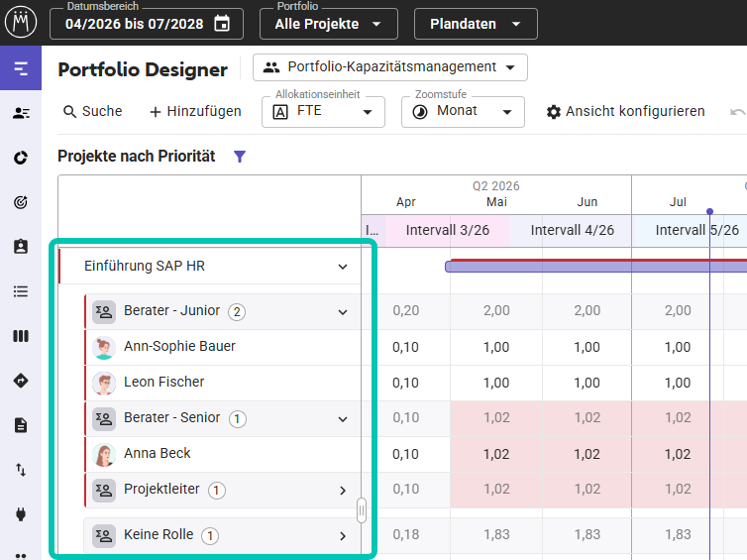Open the Portfolio Designer sidebar icon
This screenshot has height=560, width=747.
(21, 68)
